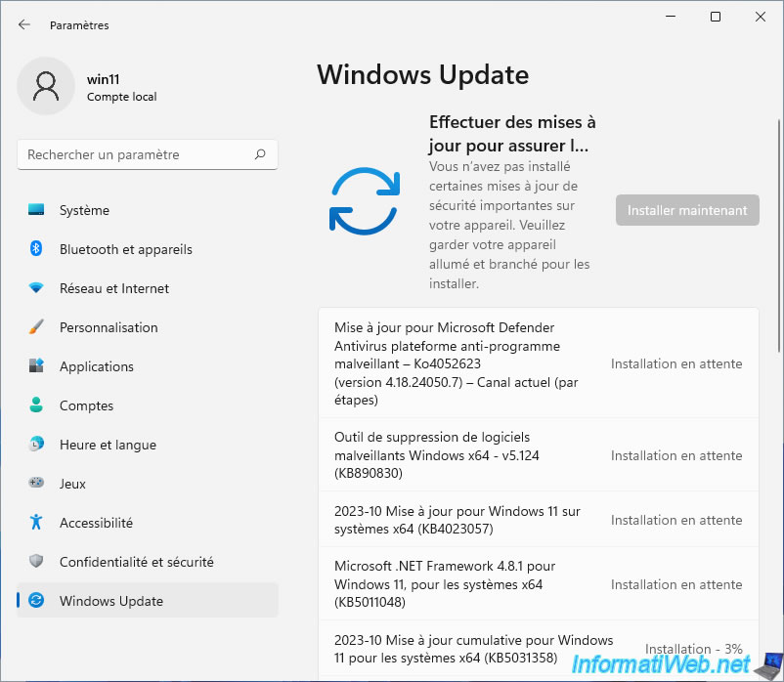Screen dimensions: 784x682
Task: Select the Confidentialité et sécurité shield icon
Action: click(x=36, y=561)
